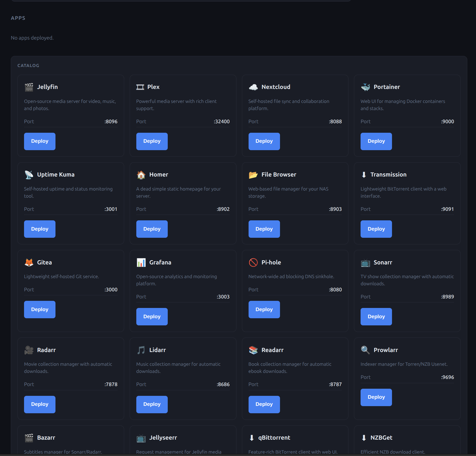Deploy Nextcloud from the catalog
Screen dimensions: 476x456
pos(264,141)
